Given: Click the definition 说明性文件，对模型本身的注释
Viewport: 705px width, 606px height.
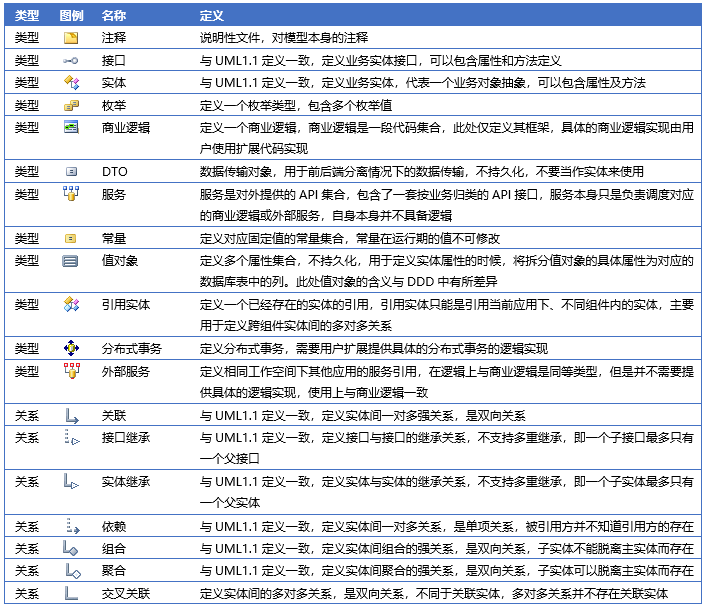Looking at the screenshot, I should click(x=284, y=38).
